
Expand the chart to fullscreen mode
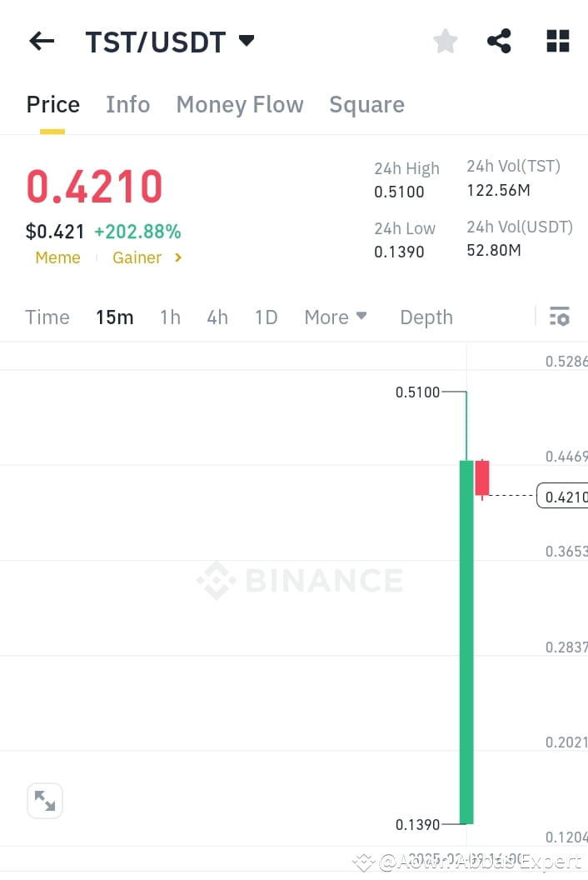[x=45, y=800]
